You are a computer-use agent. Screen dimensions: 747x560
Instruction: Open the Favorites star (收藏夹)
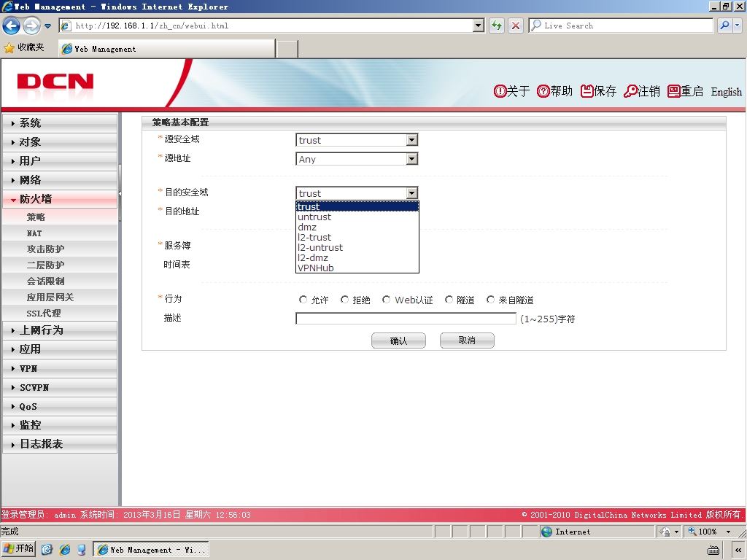pos(24,47)
